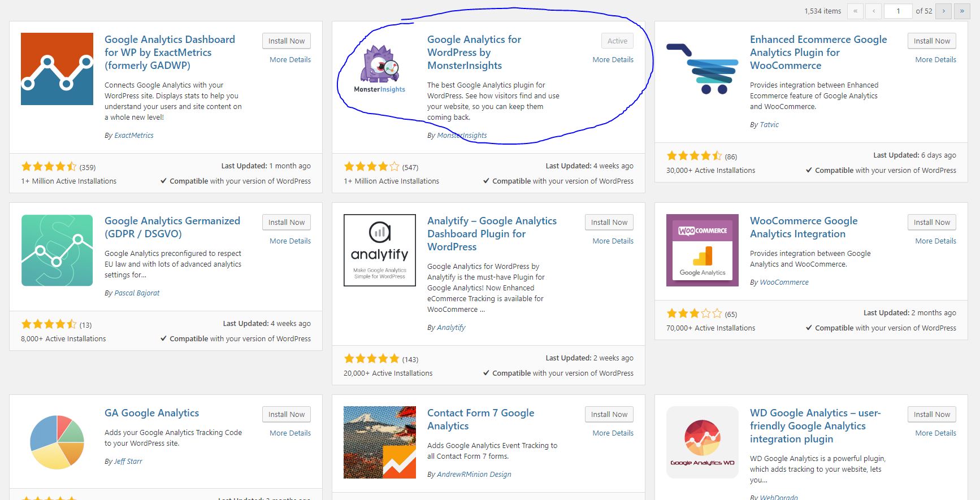Click the MonsterInsights monster logo
This screenshot has width=980, height=500.
click(380, 69)
